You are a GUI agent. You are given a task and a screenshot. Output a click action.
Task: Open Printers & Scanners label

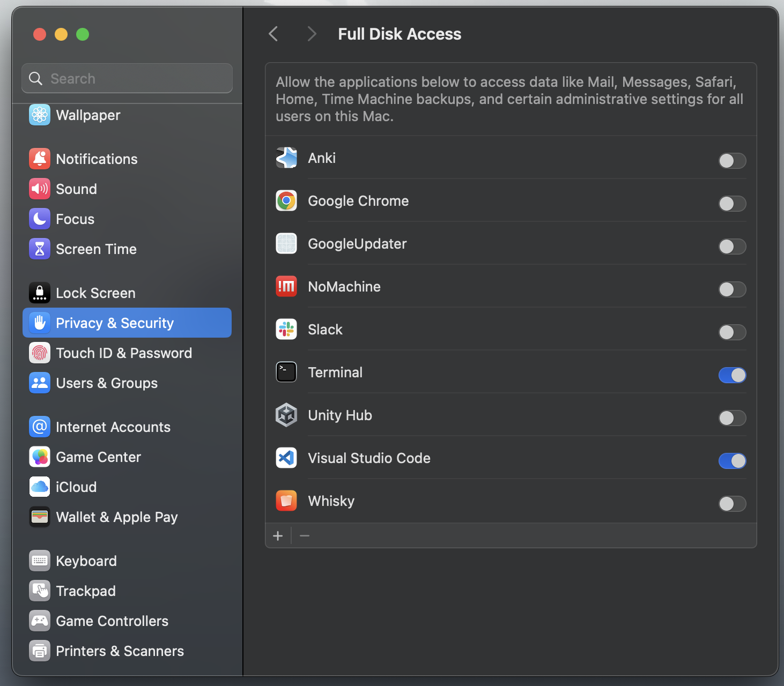click(x=120, y=651)
